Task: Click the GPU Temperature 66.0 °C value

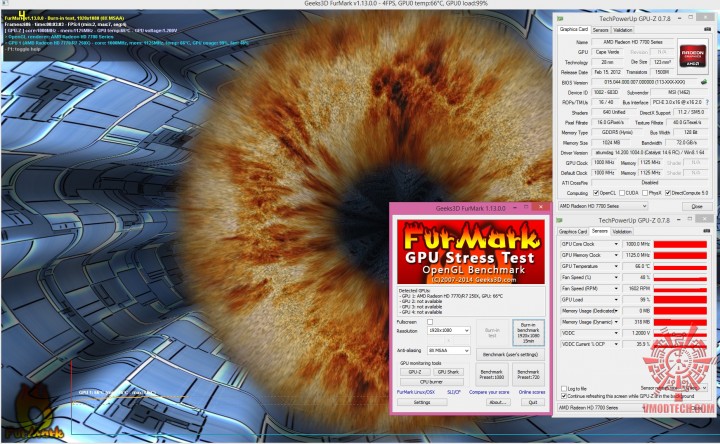Action: point(636,266)
